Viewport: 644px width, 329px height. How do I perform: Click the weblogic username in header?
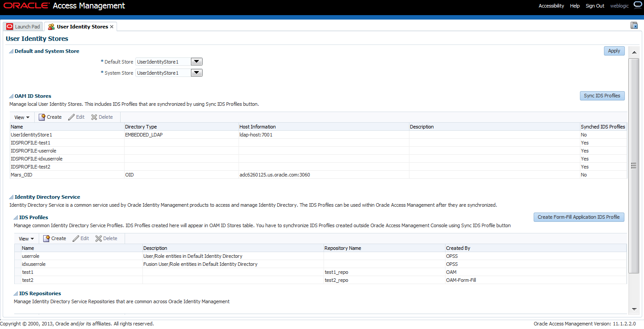[620, 6]
